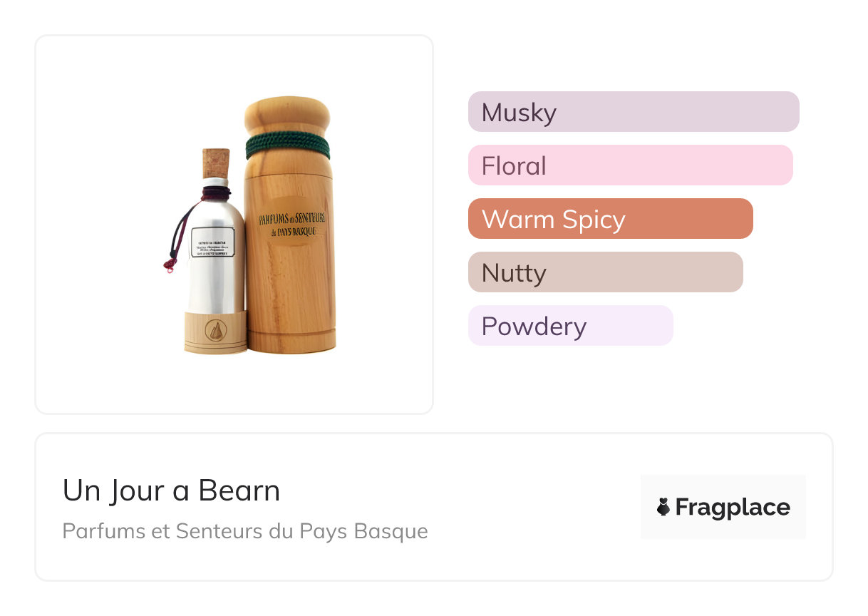The width and height of the screenshot is (868, 616).
Task: Click the green braided cord on case
Action: tap(288, 145)
